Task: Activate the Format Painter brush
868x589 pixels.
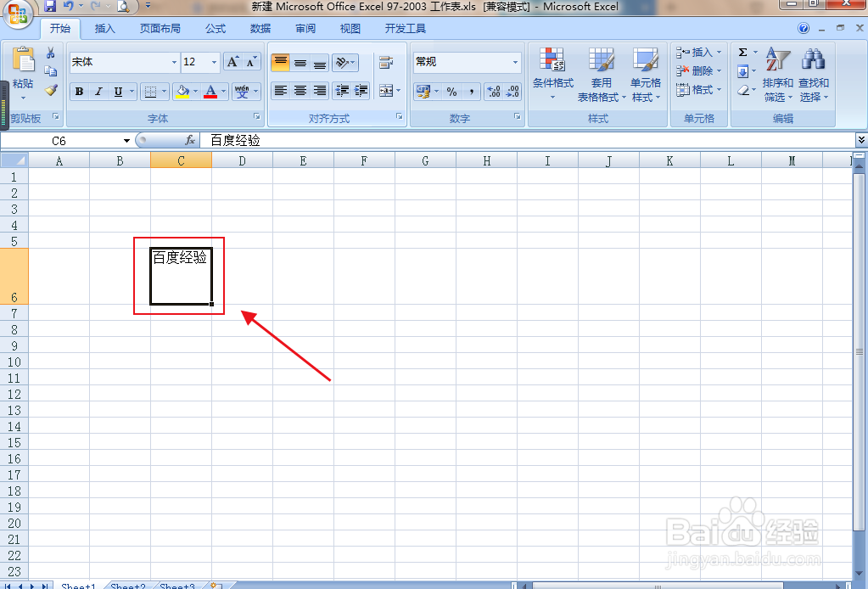Action: (x=51, y=90)
